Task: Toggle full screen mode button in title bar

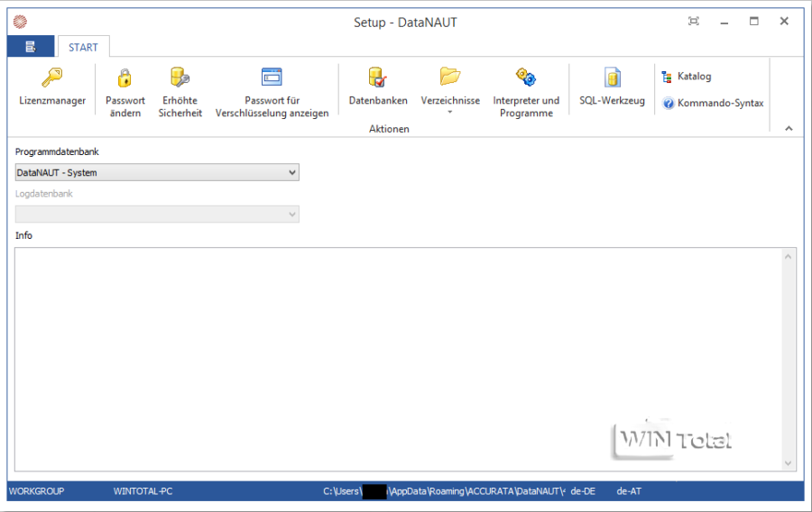Action: click(x=694, y=22)
